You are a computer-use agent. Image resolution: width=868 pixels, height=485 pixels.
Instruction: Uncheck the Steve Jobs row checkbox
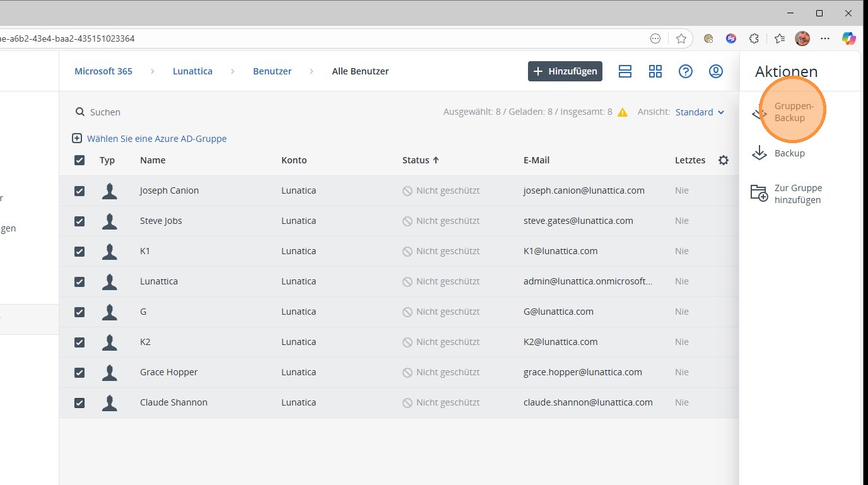click(79, 221)
